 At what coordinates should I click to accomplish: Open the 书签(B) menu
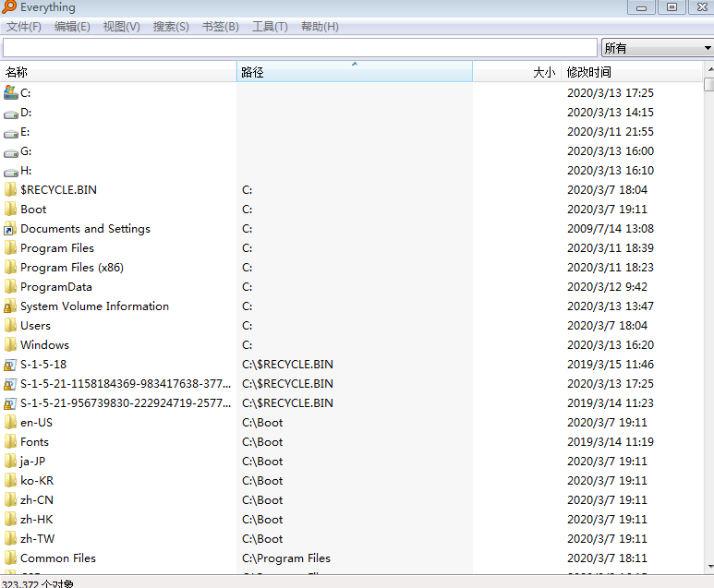[221, 27]
